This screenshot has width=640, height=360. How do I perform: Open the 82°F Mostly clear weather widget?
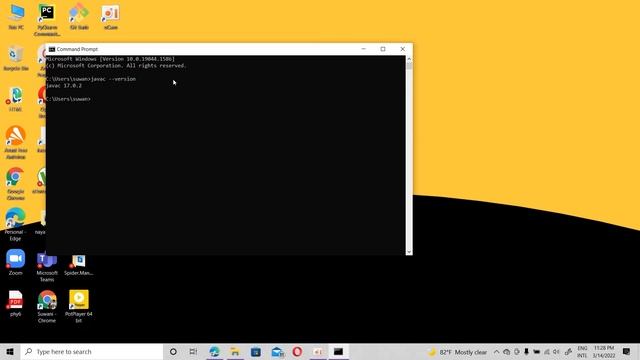coord(458,352)
